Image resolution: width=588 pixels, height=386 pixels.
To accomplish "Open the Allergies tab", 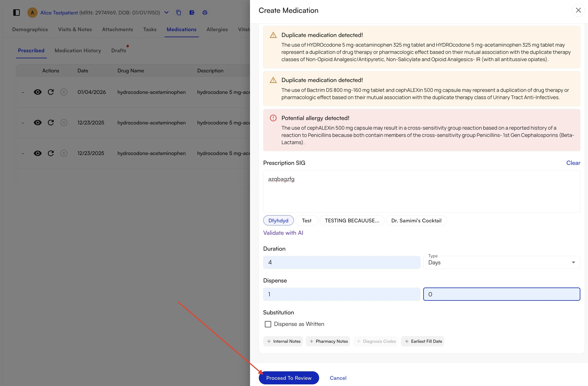I will pyautogui.click(x=217, y=29).
